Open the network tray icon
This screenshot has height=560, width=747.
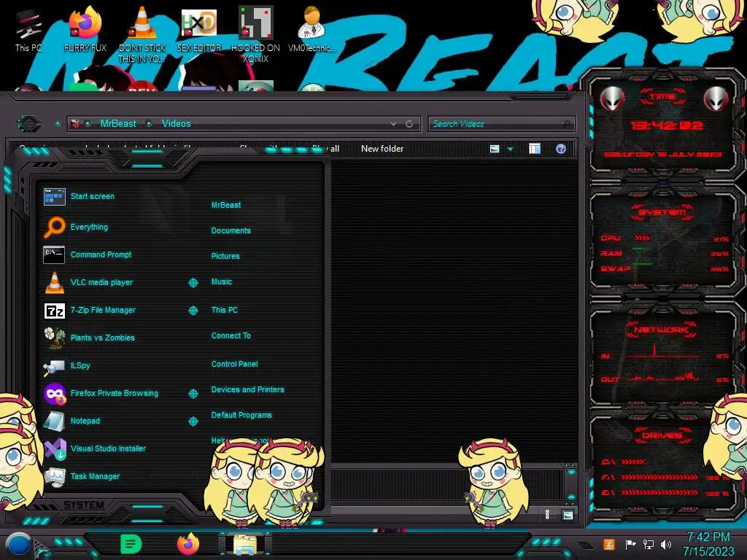click(648, 544)
